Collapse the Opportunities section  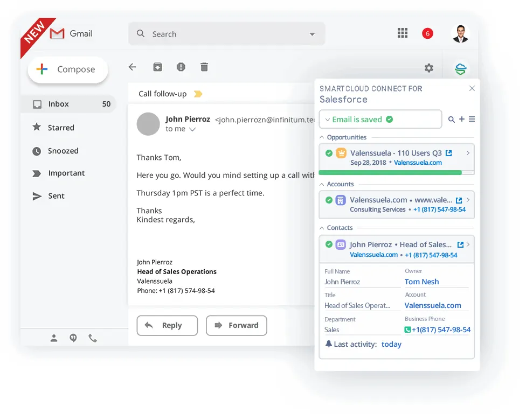[321, 137]
